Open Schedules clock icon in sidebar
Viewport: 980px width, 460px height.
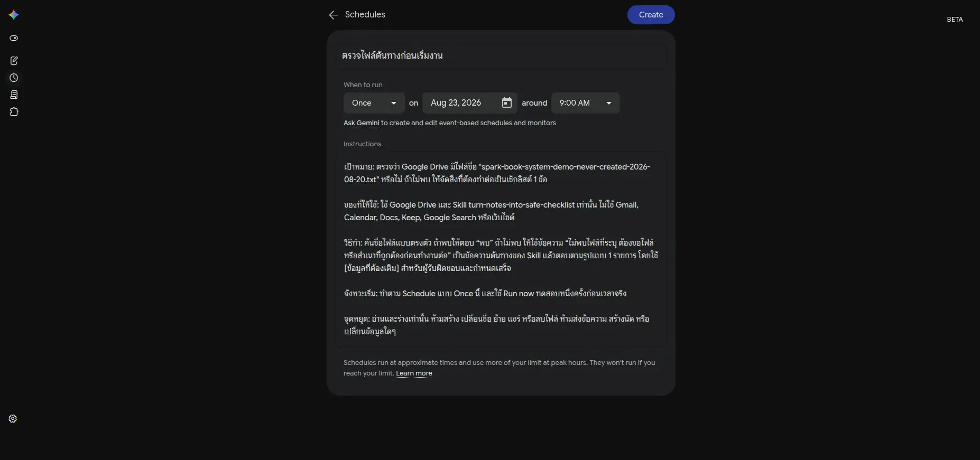[14, 78]
